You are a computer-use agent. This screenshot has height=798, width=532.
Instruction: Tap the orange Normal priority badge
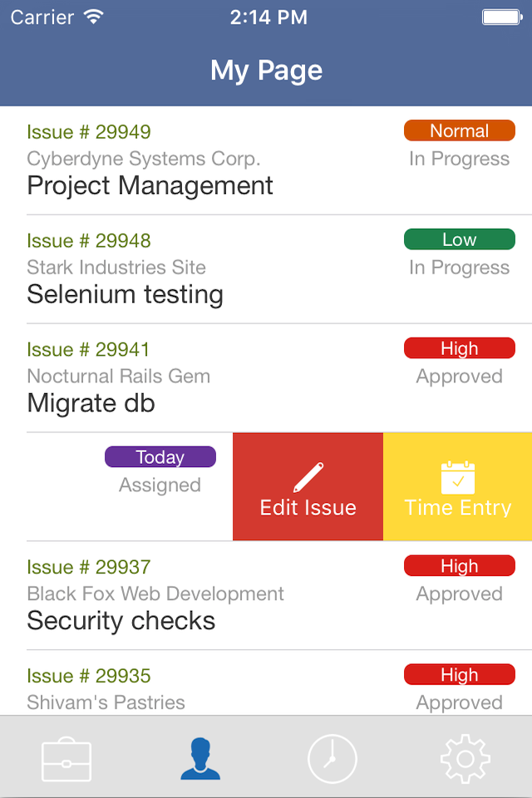pyautogui.click(x=459, y=131)
